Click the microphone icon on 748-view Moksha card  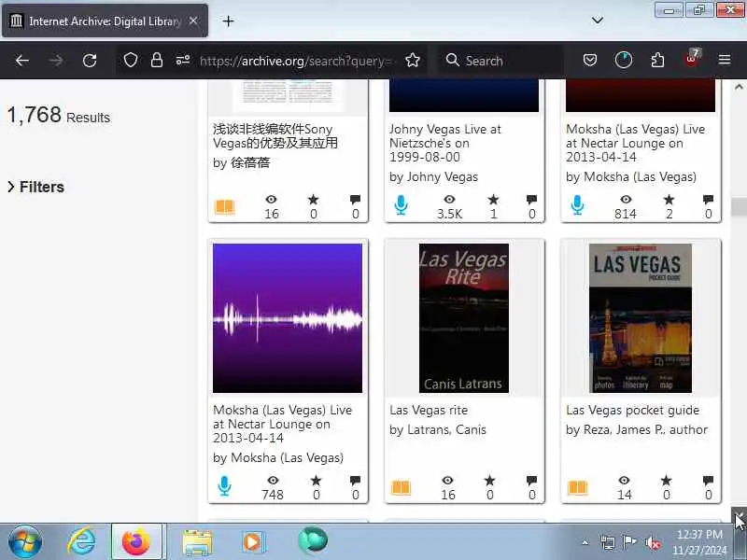pyautogui.click(x=224, y=486)
